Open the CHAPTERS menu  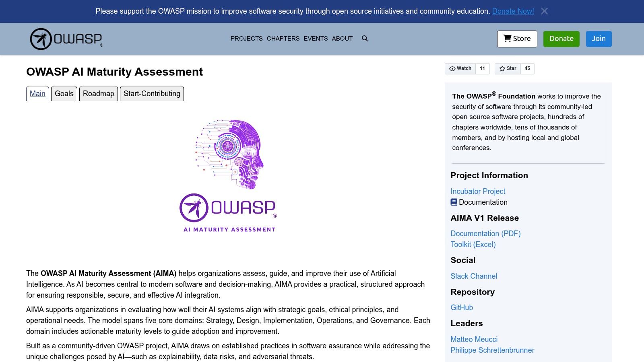283,39
